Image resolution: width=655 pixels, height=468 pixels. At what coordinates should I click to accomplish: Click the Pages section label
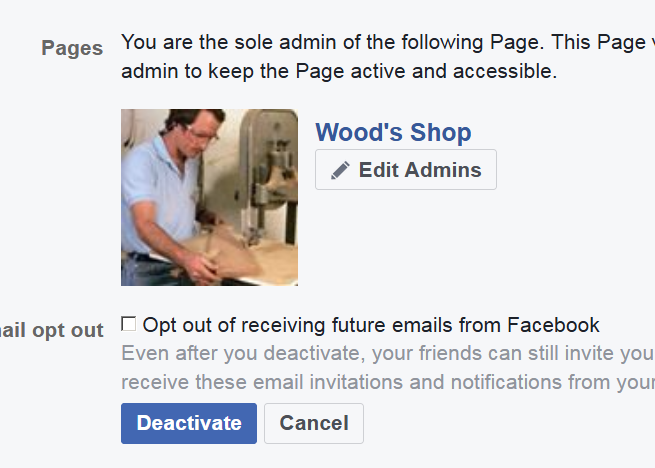click(72, 48)
